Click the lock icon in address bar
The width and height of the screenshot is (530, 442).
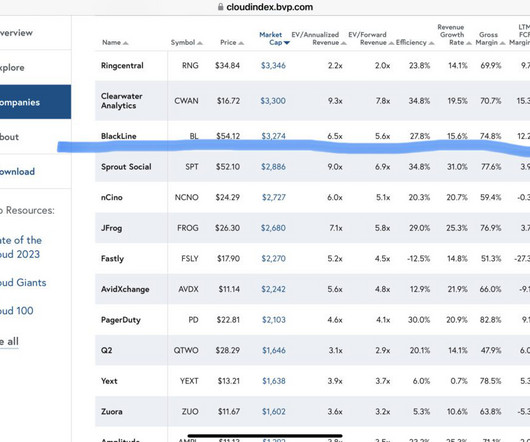(220, 7)
